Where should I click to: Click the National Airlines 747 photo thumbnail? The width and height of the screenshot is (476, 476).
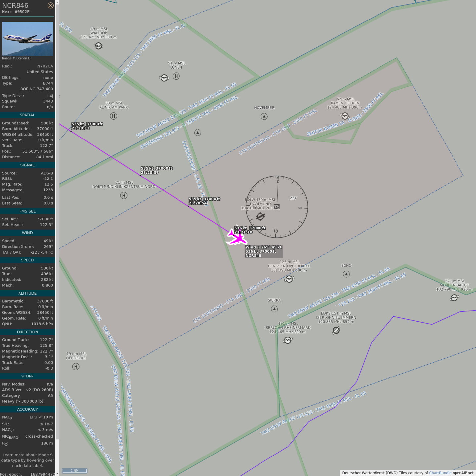tap(27, 39)
